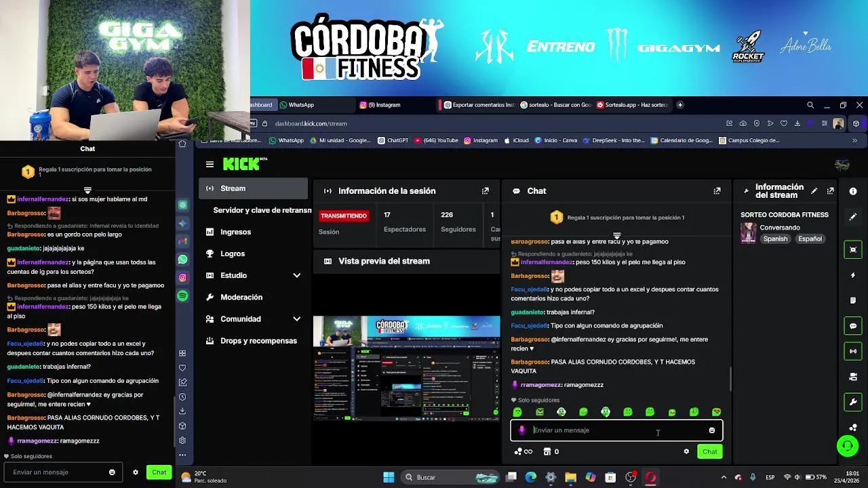Toggle the stream preview widget icon
Viewport: 868px width, 488px height.
pos(853,249)
